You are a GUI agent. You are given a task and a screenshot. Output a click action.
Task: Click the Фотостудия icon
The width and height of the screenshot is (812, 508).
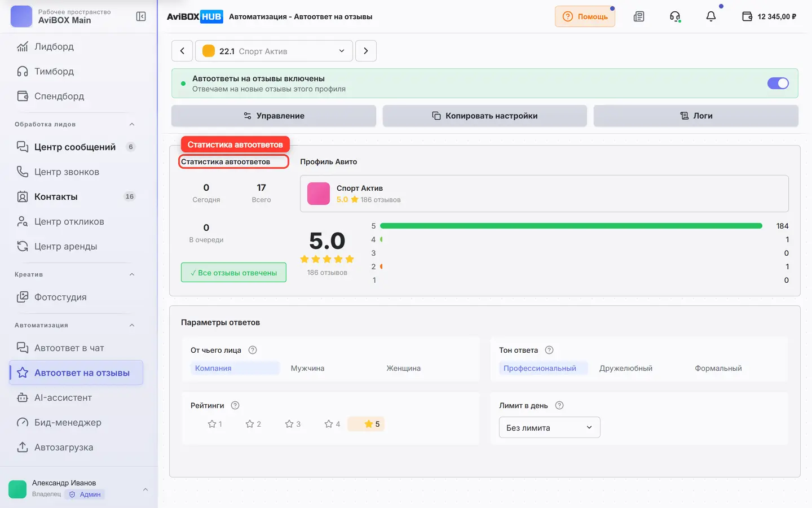tap(23, 297)
